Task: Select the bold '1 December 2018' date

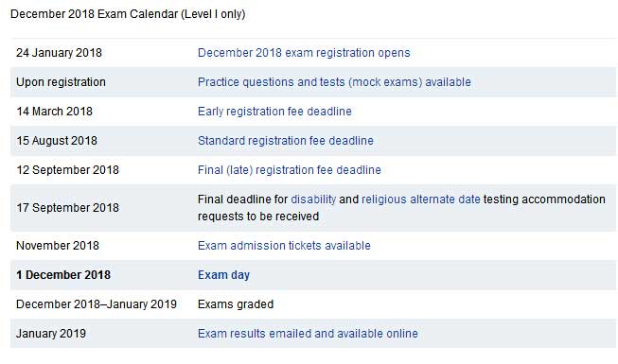Action: tap(63, 275)
